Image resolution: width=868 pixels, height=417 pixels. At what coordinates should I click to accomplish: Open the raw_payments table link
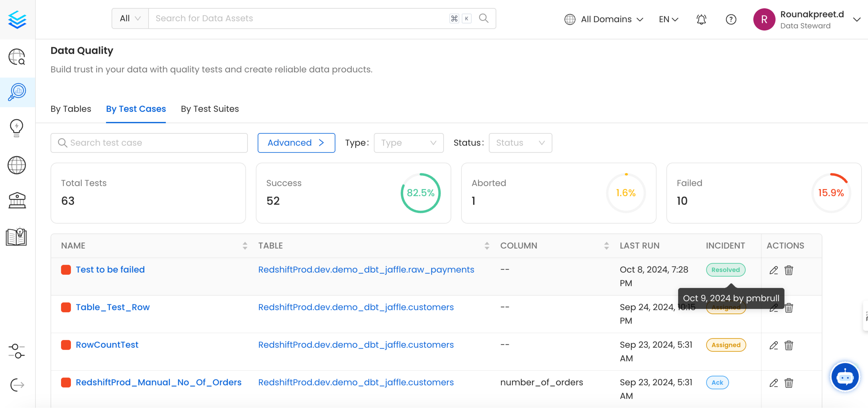point(366,269)
